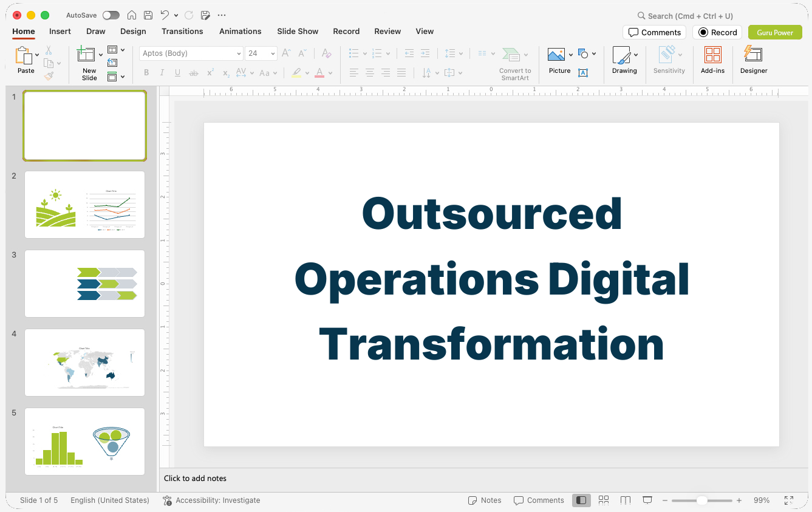Open the slide Layout dropdown
This screenshot has height=512, width=812.
pos(116,50)
